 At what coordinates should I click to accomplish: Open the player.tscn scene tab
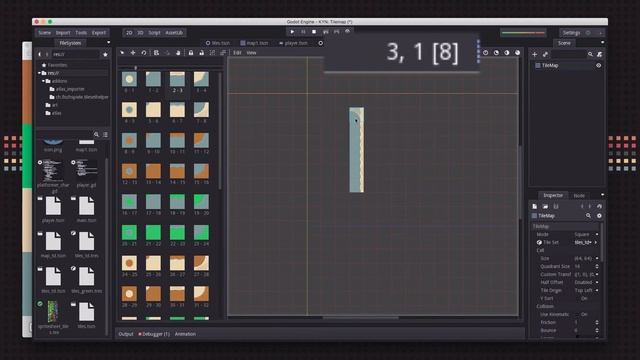[293, 43]
